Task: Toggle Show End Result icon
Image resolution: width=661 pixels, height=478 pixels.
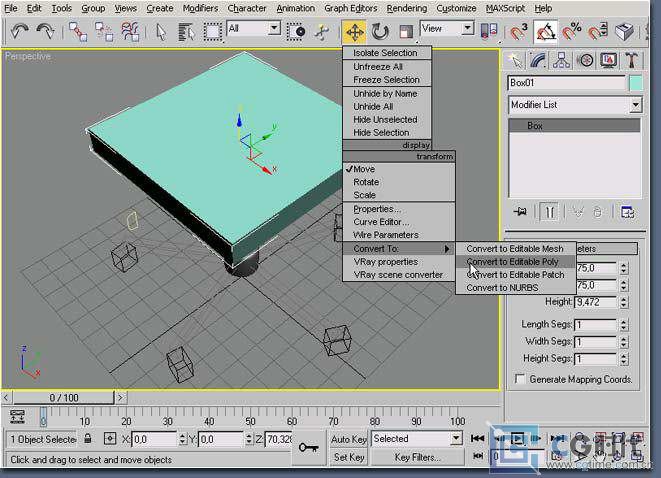Action: [549, 212]
